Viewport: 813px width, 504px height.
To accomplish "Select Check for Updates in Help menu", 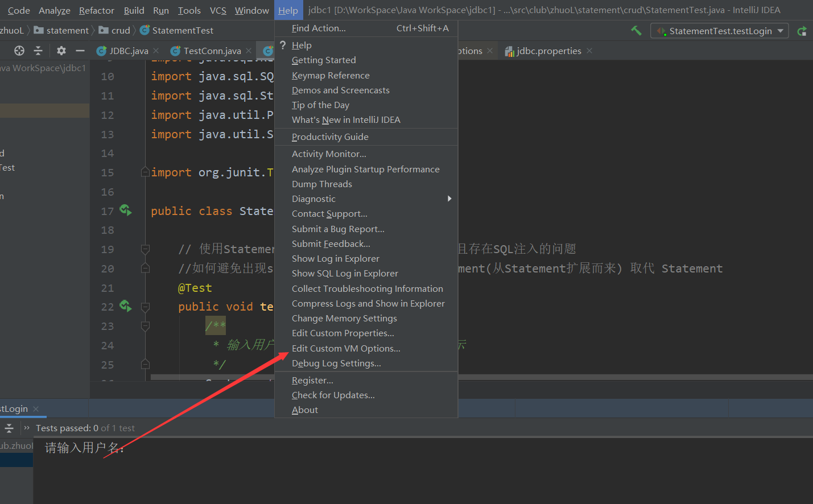I will point(333,394).
